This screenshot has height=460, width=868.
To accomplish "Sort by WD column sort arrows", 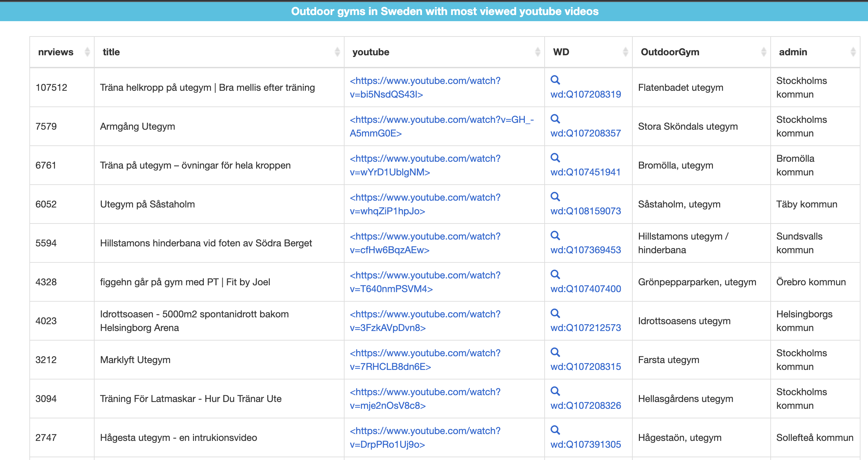I will coord(625,52).
